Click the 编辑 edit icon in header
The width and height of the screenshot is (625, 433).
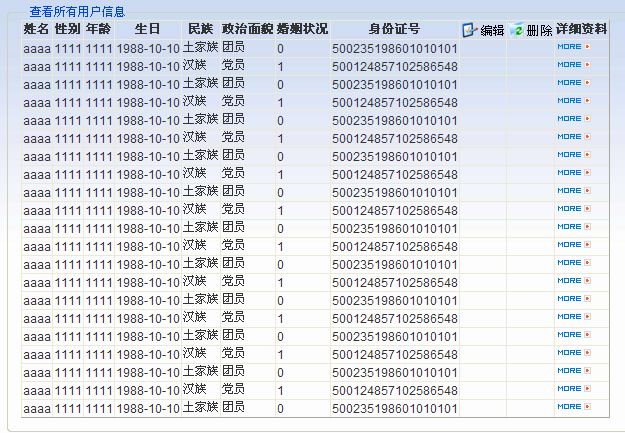tap(470, 30)
